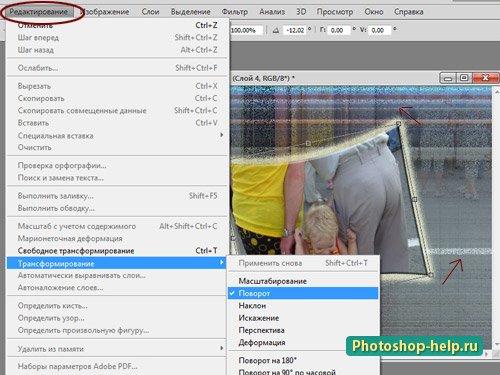
Task: Open the Просмотр menu
Action: [335, 12]
